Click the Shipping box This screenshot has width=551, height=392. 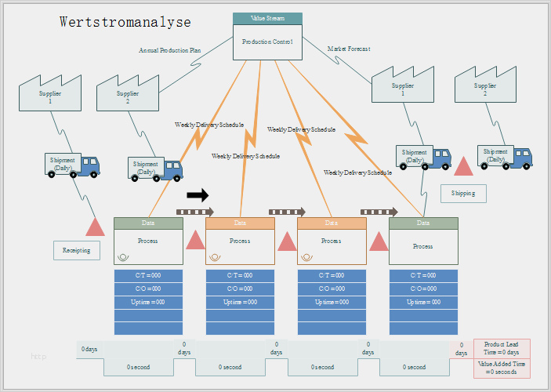462,193
